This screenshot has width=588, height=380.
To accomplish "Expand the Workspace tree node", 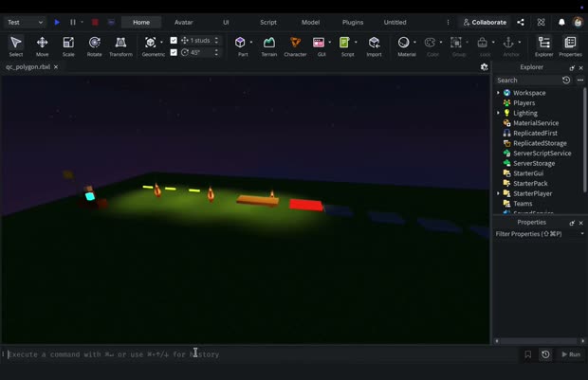I will pos(498,93).
